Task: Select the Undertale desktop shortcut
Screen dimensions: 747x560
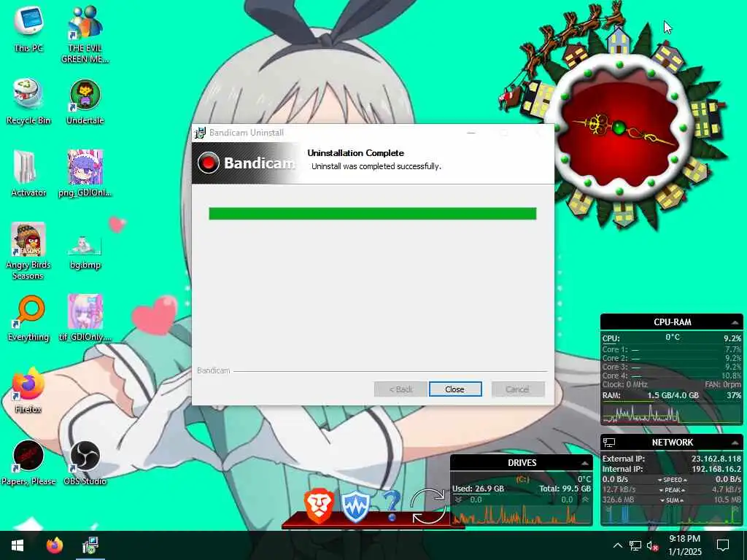Action: pyautogui.click(x=85, y=102)
